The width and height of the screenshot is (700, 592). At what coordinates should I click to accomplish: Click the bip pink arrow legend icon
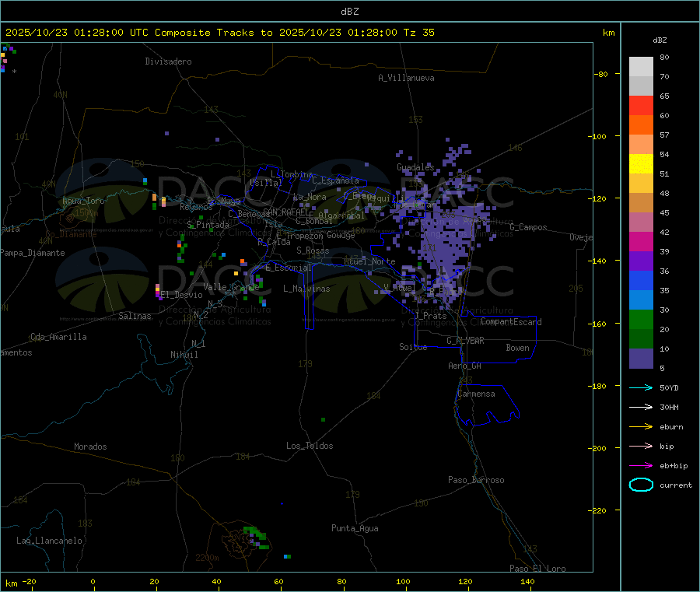coord(641,446)
